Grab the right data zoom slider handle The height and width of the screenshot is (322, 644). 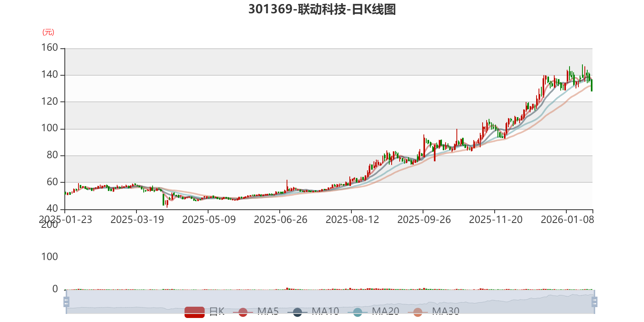click(594, 301)
